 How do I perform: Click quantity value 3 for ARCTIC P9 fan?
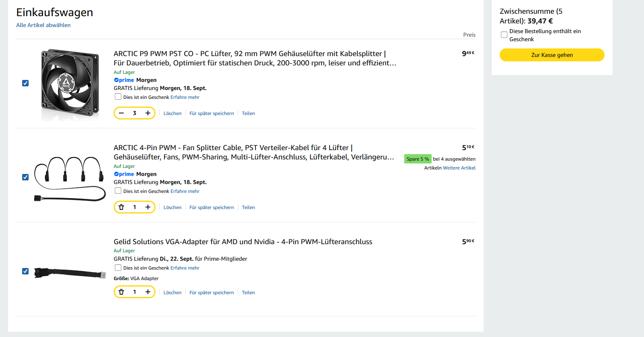pos(135,113)
